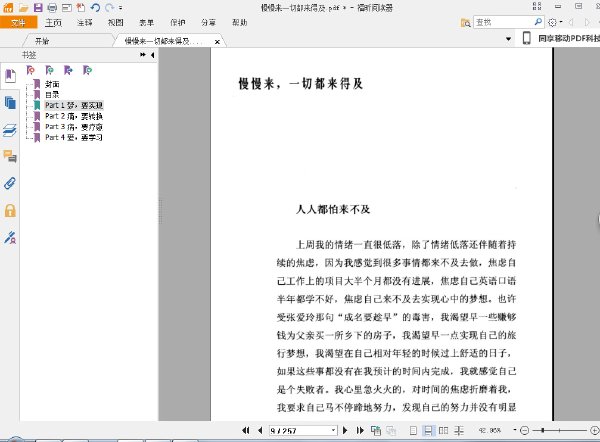The width and height of the screenshot is (600, 442).
Task: Click the first bookmark flag icon with red marker
Action: 30,70
